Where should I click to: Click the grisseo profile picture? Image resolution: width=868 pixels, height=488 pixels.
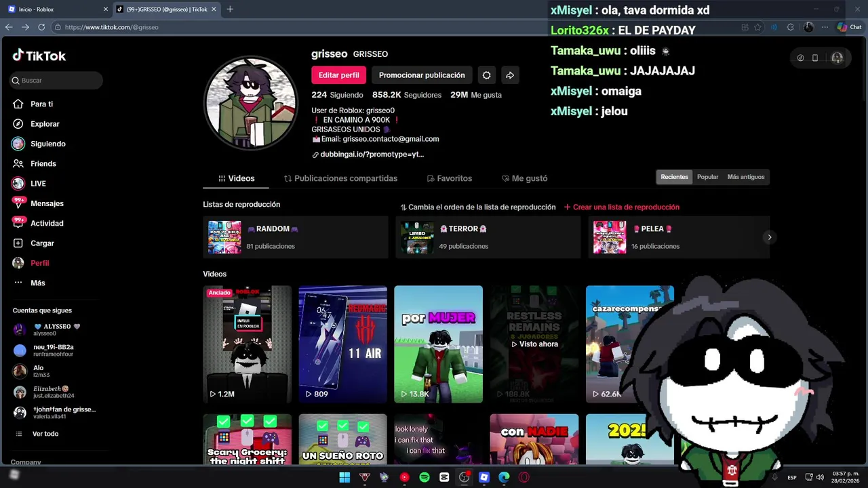(x=252, y=103)
